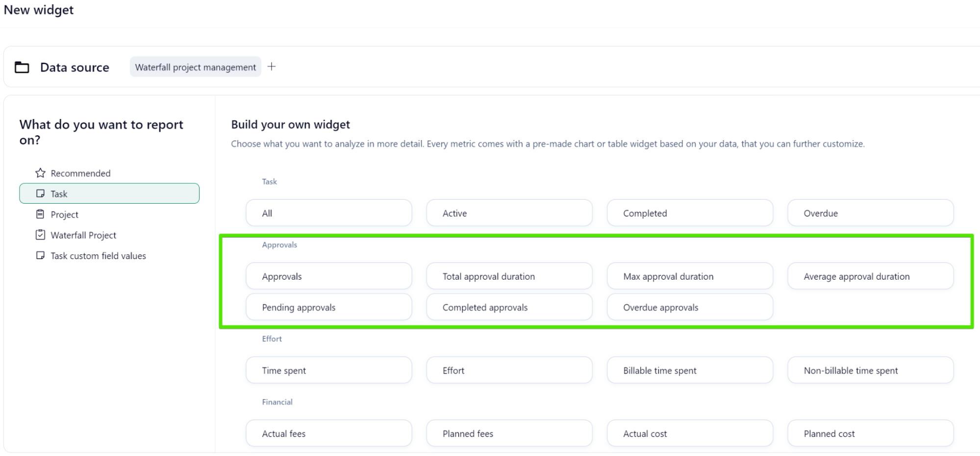Click the Task custom field values icon
Screen dimensions: 980x456
(x=40, y=255)
